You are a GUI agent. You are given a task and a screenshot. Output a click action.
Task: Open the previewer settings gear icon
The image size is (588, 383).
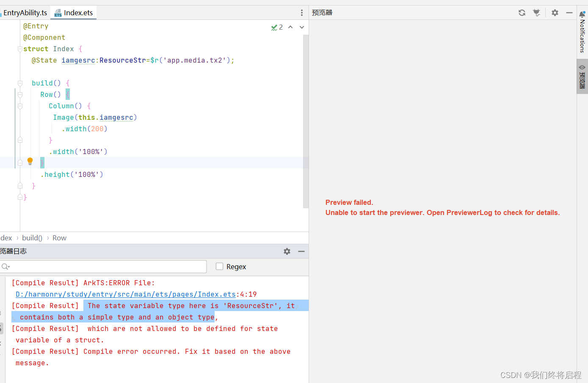click(555, 12)
